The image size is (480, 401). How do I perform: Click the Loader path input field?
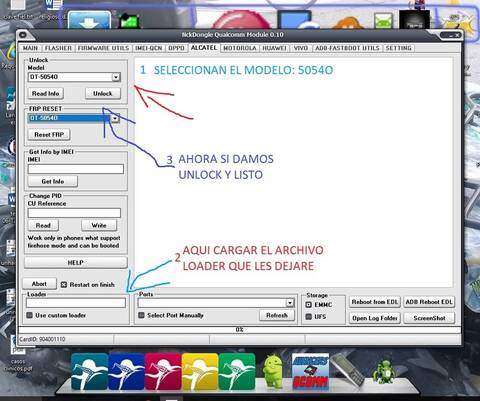coord(76,303)
